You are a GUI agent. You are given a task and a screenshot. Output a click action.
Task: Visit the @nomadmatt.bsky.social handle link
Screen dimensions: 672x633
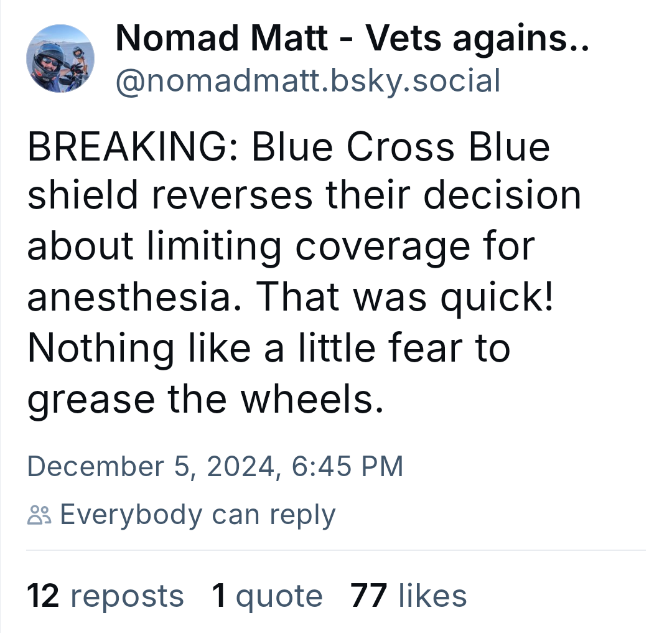pos(308,80)
